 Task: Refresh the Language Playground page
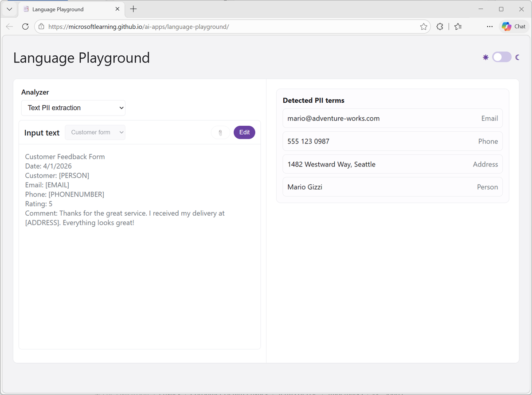[25, 26]
